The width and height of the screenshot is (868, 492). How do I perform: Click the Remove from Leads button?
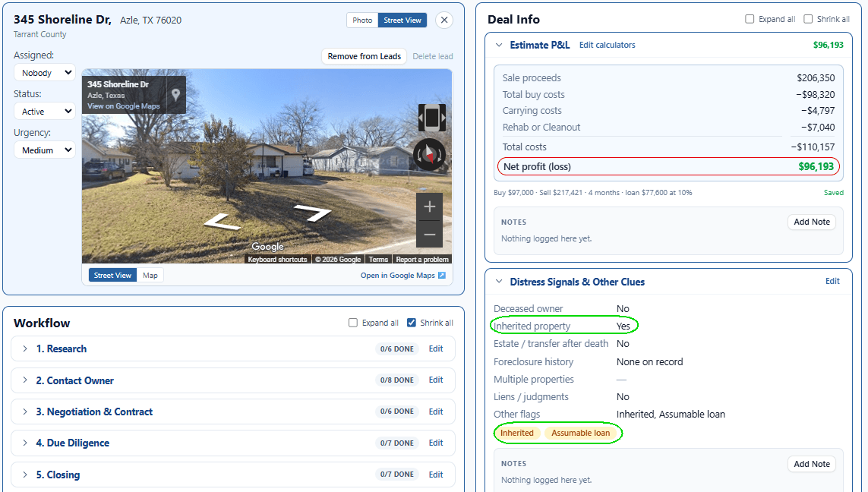[365, 56]
